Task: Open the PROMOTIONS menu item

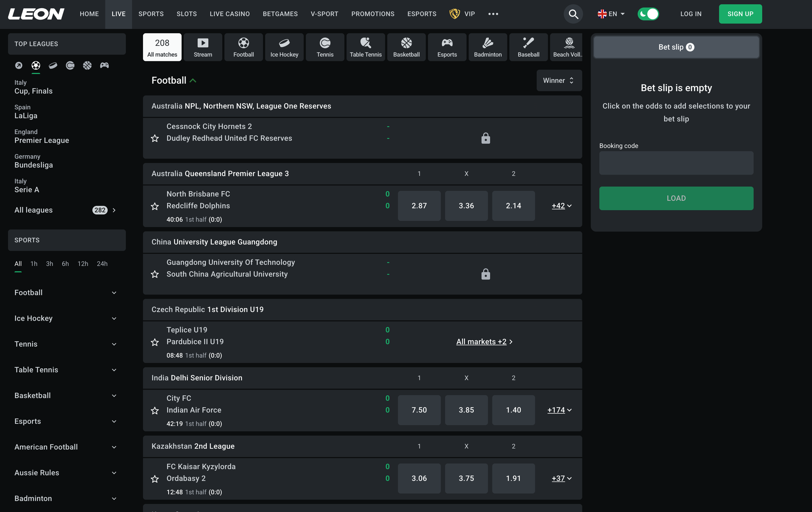Action: [x=373, y=14]
